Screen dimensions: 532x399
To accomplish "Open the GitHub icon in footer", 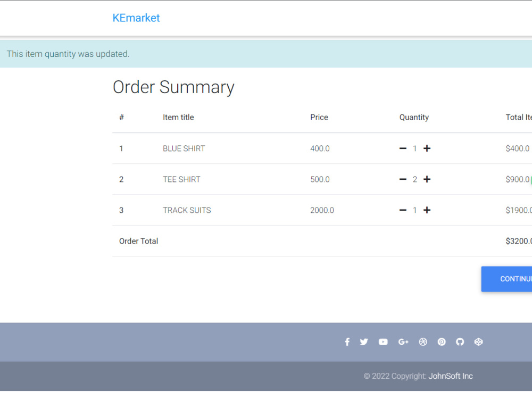I will pyautogui.click(x=460, y=342).
